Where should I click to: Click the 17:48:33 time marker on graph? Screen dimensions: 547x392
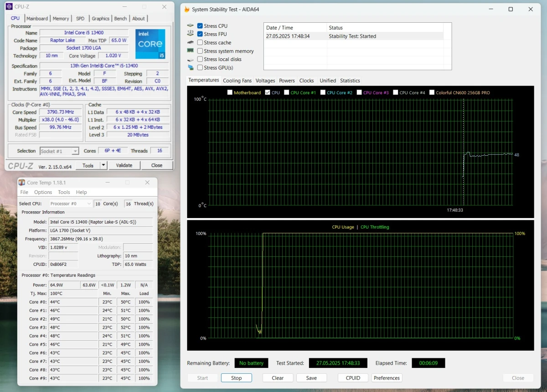(x=455, y=210)
